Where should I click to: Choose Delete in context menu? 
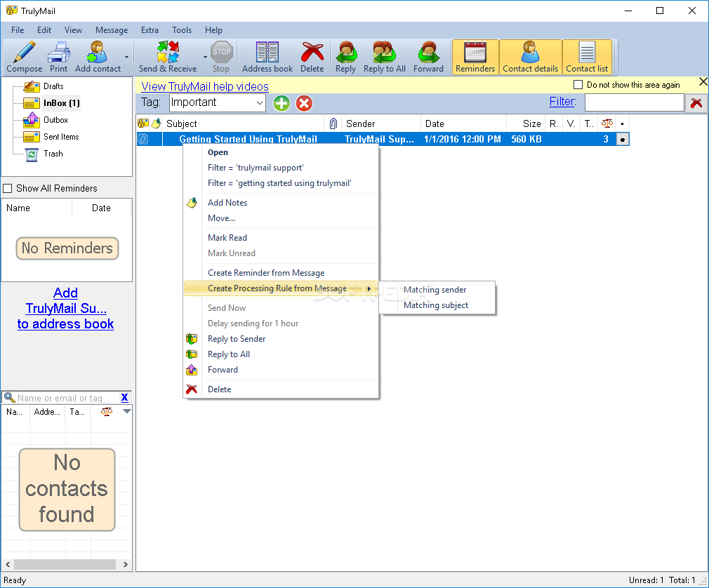[x=281, y=389]
